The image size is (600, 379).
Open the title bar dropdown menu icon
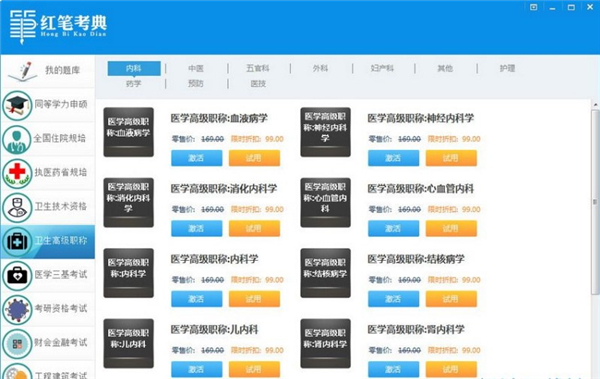coord(533,7)
